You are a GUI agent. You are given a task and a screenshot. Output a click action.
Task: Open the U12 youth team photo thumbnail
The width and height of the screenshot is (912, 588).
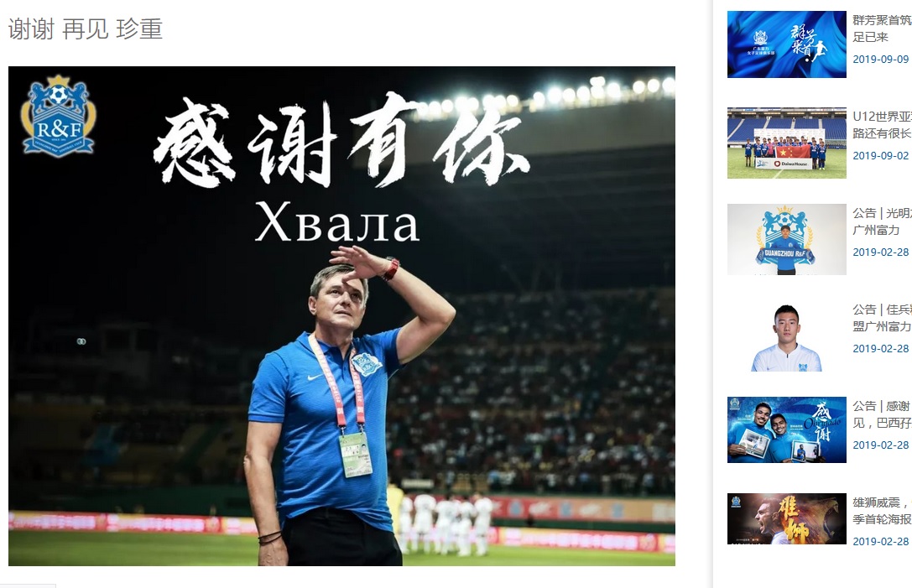tap(786, 143)
